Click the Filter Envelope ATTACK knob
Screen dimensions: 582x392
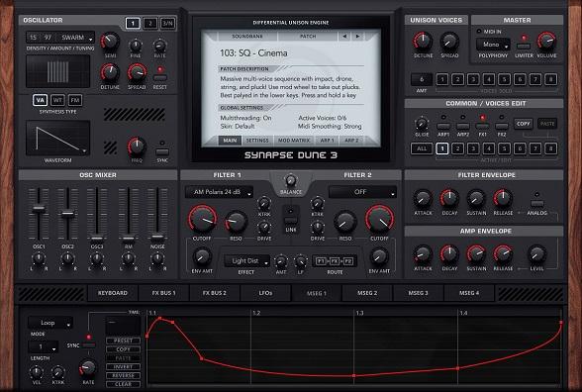pos(423,199)
